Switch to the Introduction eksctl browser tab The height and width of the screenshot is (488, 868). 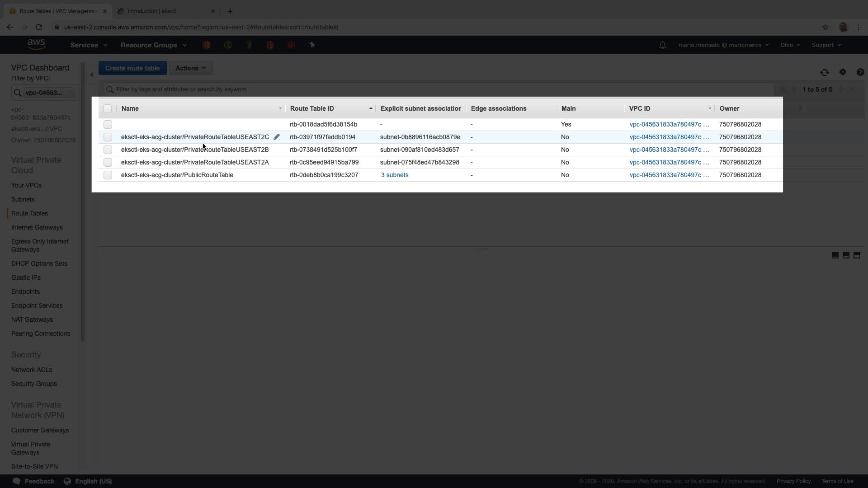click(152, 11)
